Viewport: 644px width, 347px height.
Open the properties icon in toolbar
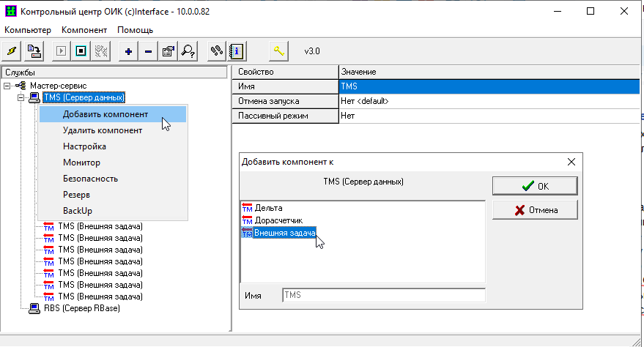pos(168,51)
